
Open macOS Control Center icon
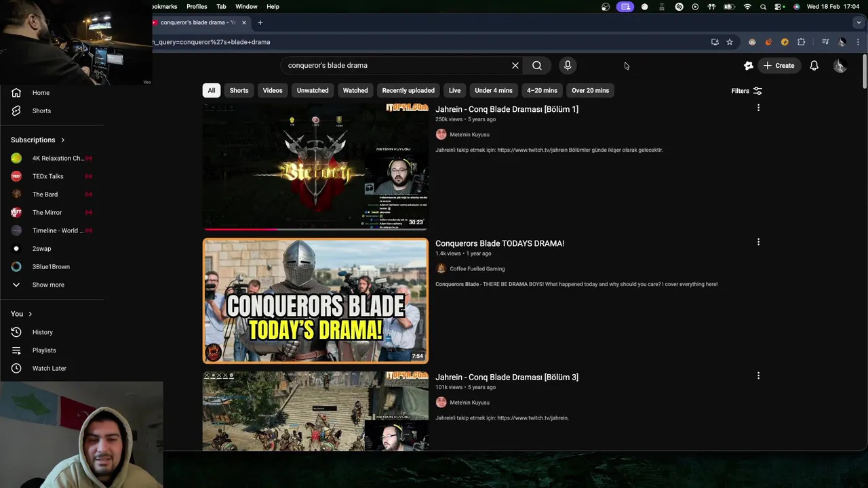pyautogui.click(x=780, y=7)
